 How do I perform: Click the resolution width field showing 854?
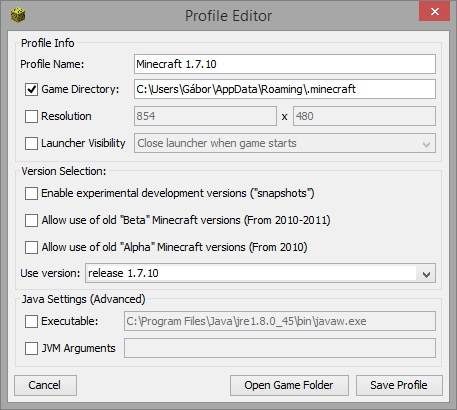coord(205,116)
